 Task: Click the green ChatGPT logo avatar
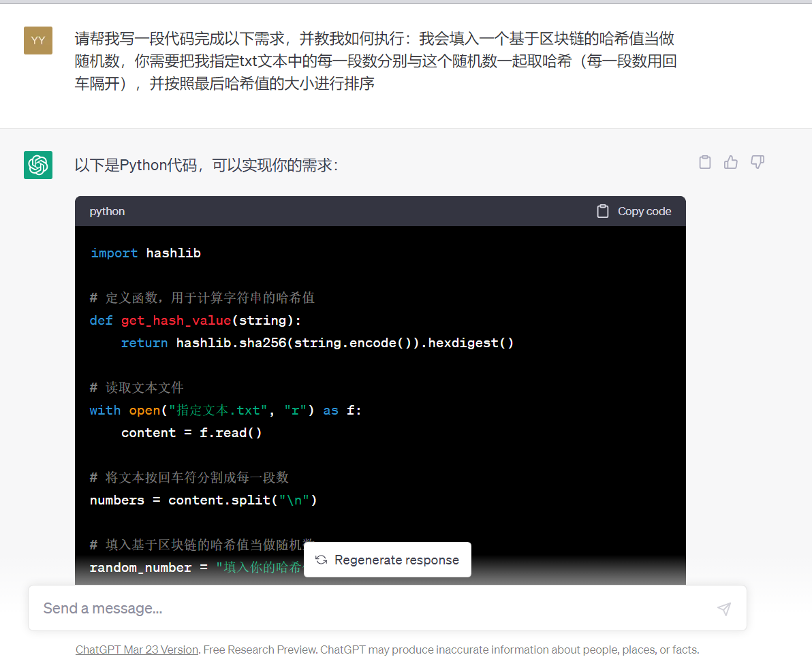click(38, 165)
